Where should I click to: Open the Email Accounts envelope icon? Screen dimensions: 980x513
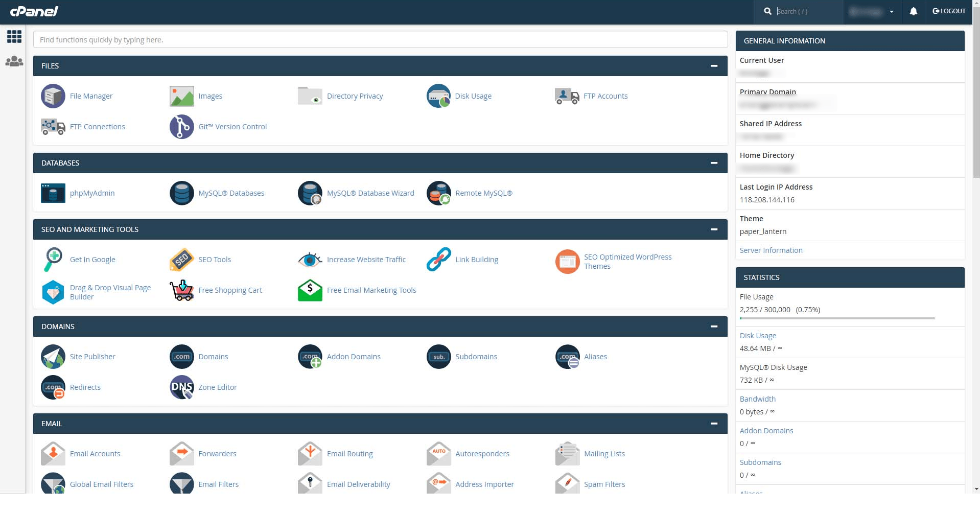(x=53, y=454)
